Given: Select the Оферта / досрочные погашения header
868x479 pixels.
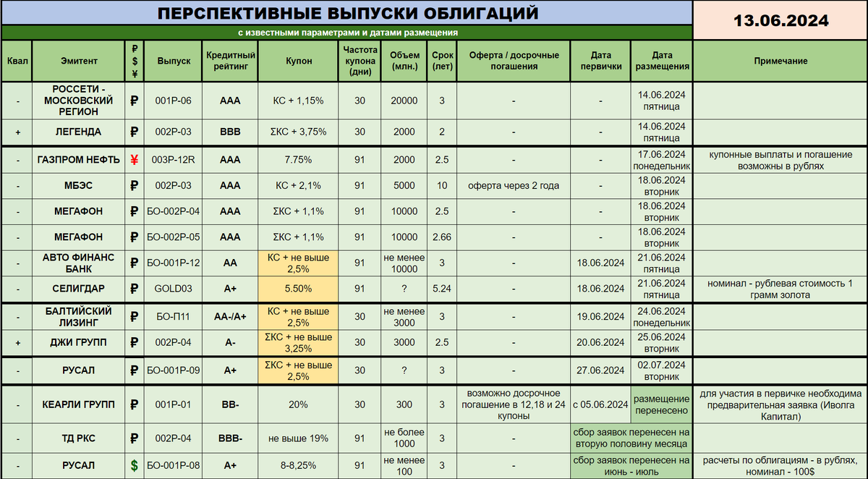Looking at the screenshot, I should (514, 61).
